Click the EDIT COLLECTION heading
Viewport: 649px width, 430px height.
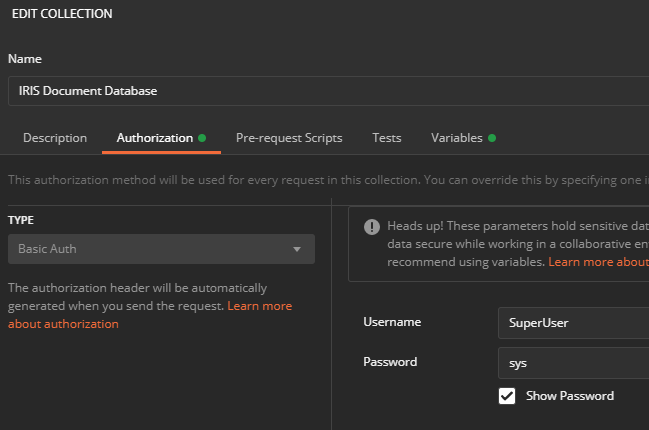62,14
